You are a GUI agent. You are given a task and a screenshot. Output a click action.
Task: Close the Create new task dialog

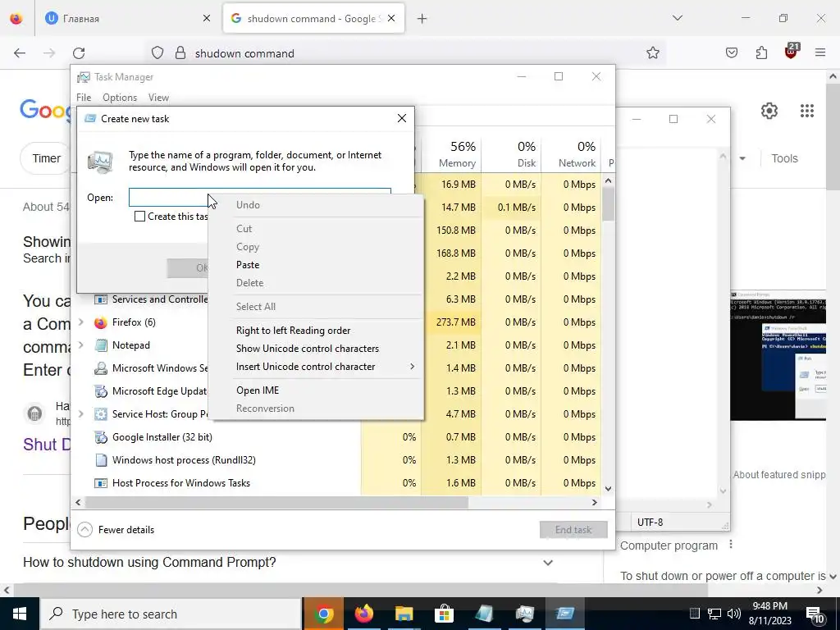(x=402, y=118)
